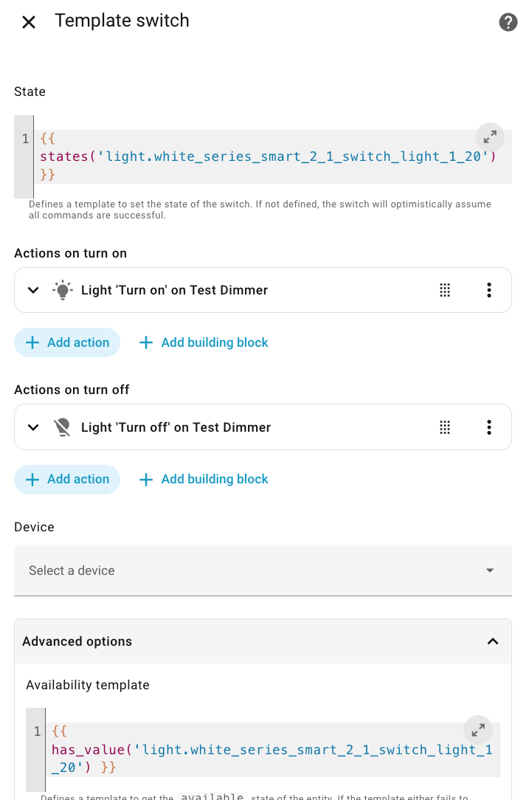Image resolution: width=532 pixels, height=800 pixels.
Task: Collapse the Advanced options section
Action: point(493,641)
